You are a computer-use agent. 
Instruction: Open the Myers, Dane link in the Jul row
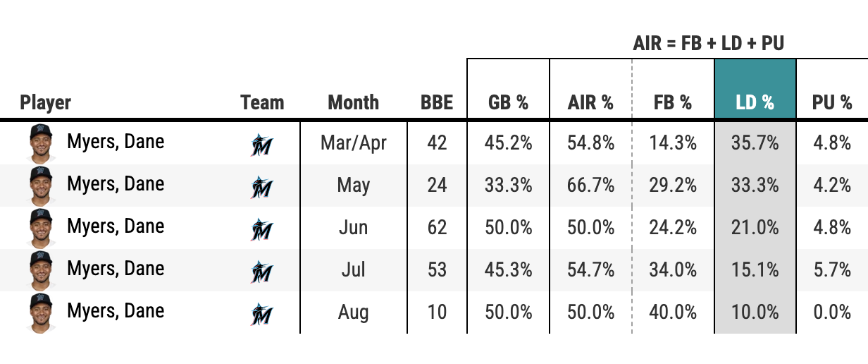(116, 269)
